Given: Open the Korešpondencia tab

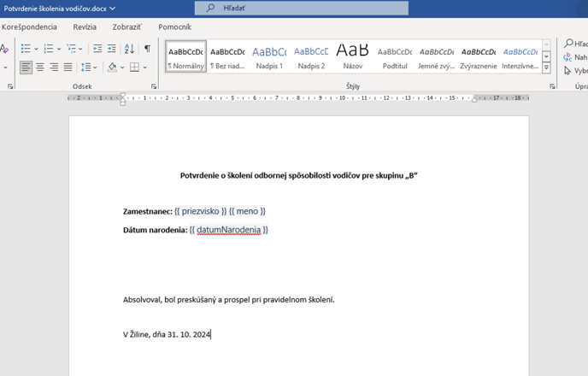Looking at the screenshot, I should pos(29,27).
